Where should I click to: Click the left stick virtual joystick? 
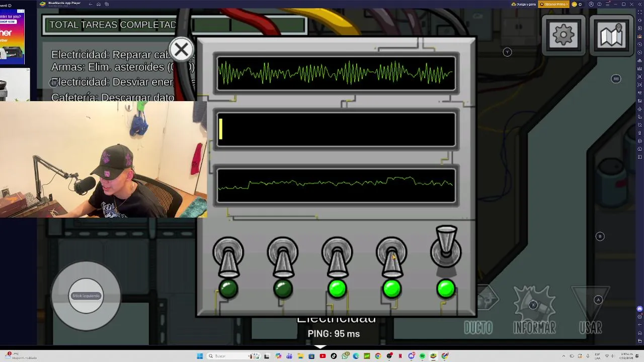86,296
